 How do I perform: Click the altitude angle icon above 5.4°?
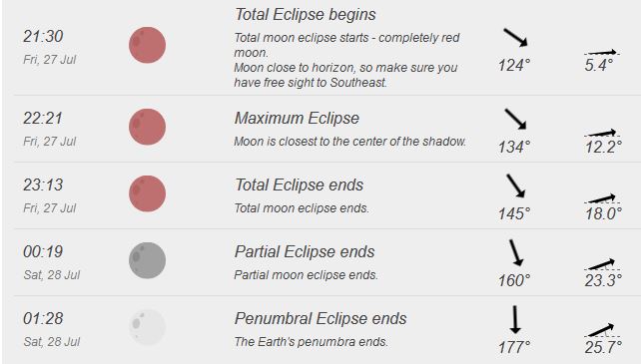pos(602,52)
